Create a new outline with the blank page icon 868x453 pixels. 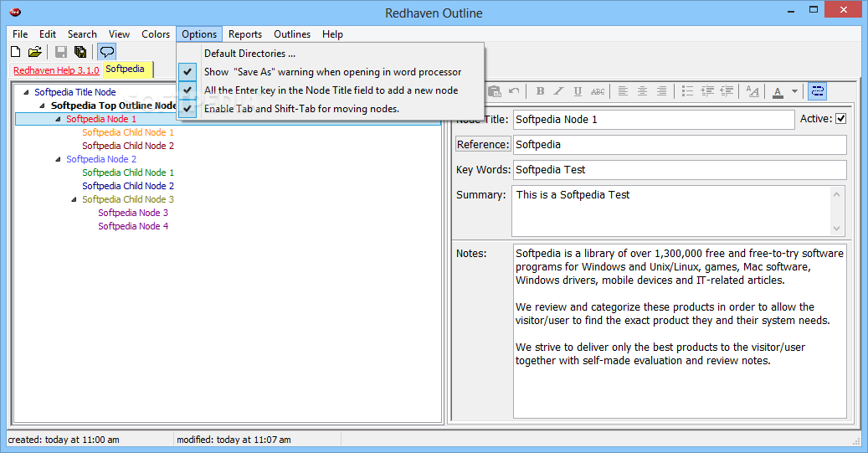[x=16, y=52]
